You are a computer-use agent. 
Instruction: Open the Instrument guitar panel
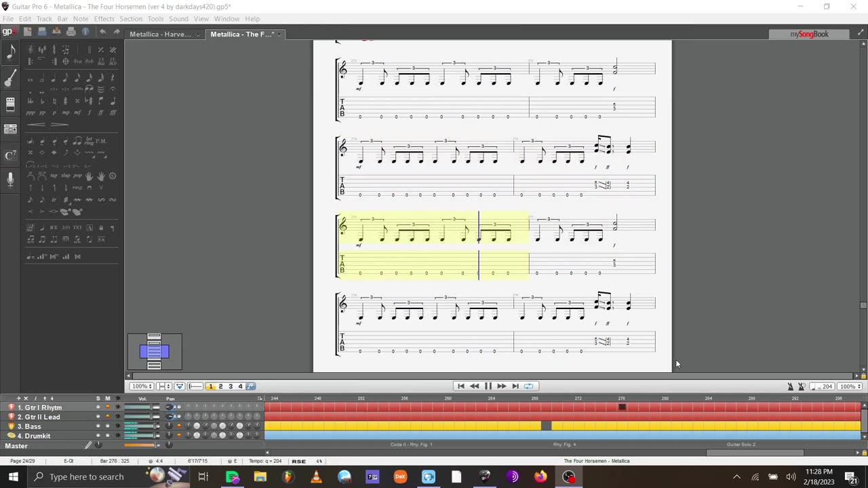pos(10,79)
